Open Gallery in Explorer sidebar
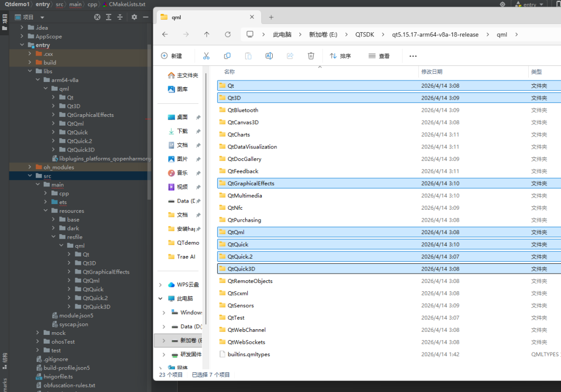Screen dimensions: 561x392 (178, 89)
